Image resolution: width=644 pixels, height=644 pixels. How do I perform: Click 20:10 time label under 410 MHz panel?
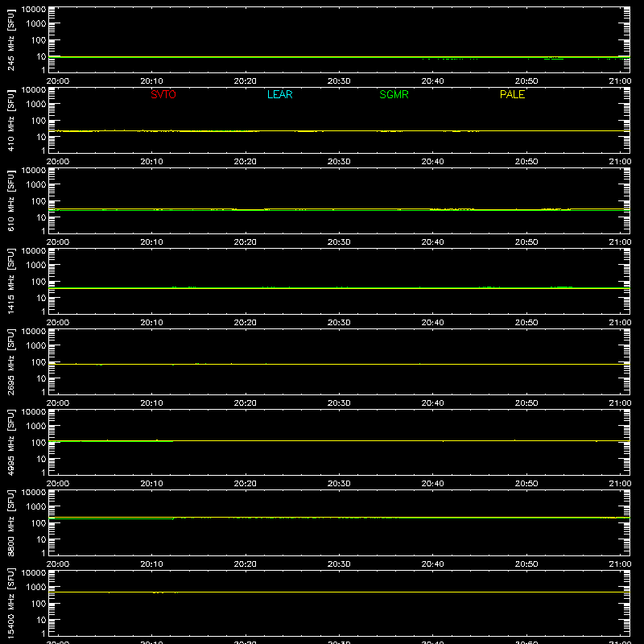(x=151, y=162)
